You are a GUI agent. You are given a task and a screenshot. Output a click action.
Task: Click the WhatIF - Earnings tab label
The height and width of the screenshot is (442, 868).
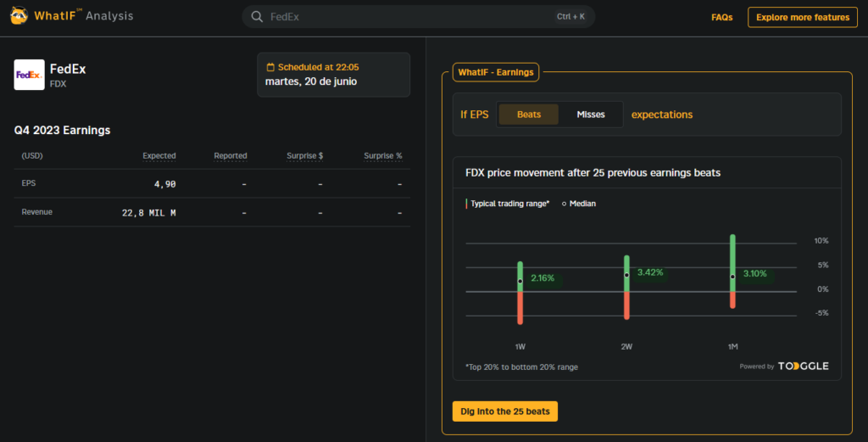click(495, 72)
